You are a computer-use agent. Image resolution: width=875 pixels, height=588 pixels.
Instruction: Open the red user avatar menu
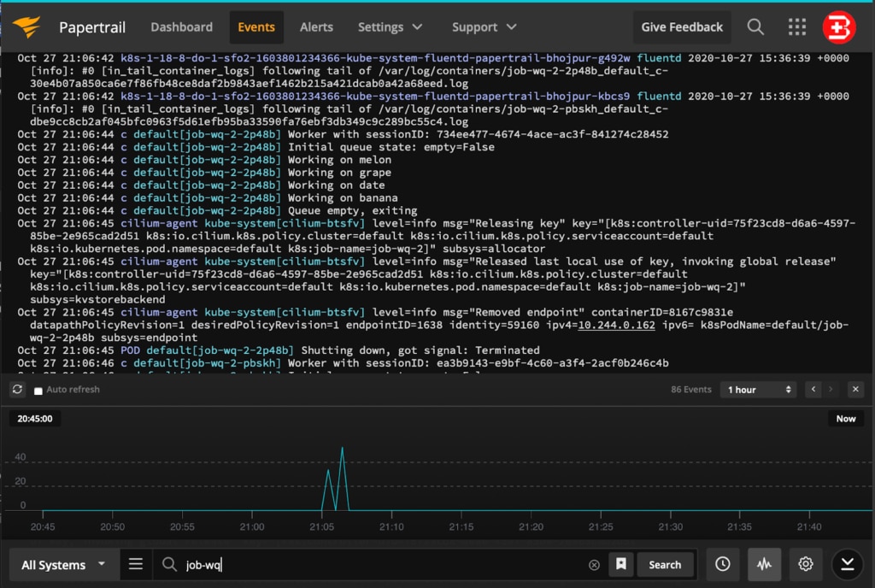839,26
